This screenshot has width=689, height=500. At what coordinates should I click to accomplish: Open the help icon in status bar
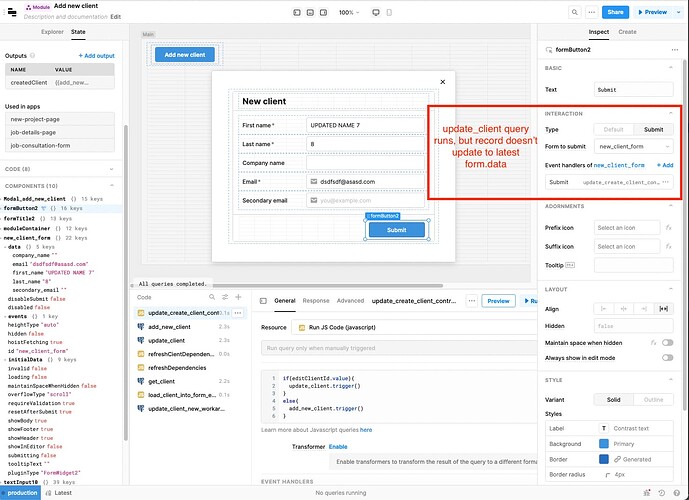click(x=677, y=493)
